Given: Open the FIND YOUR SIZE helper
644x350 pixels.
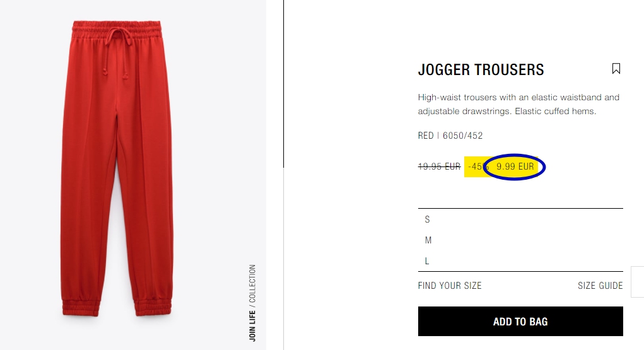Looking at the screenshot, I should tap(450, 286).
